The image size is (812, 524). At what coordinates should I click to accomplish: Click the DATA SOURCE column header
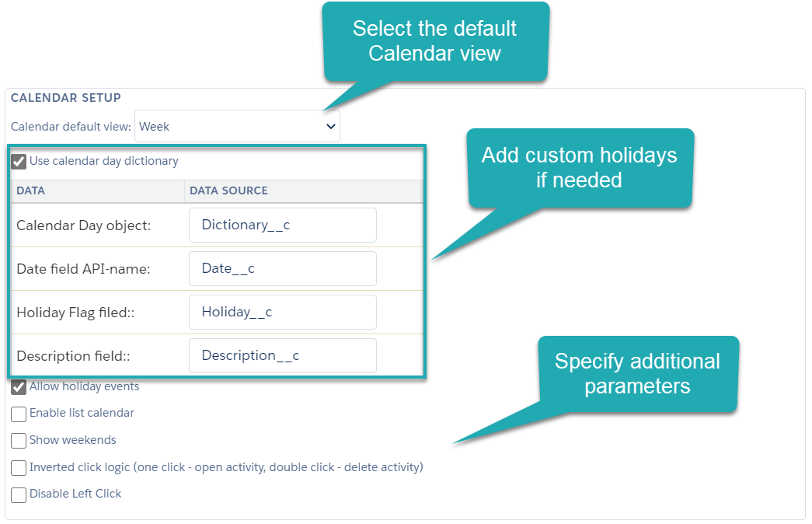point(228,190)
